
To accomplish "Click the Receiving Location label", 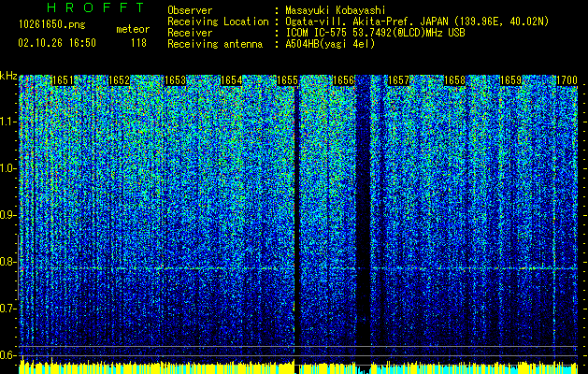I will (218, 22).
